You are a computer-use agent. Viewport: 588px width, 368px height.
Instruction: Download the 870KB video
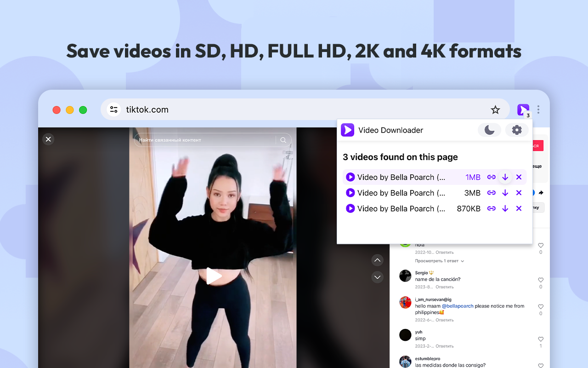coord(505,208)
